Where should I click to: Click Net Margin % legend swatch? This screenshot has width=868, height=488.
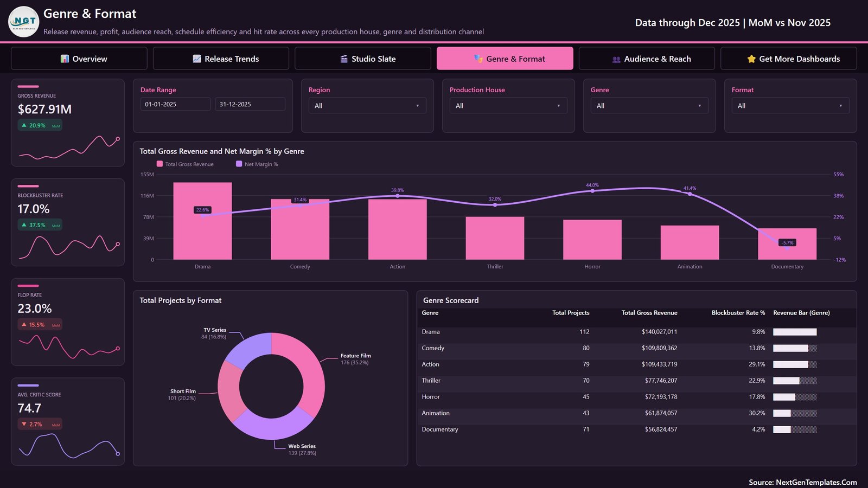(239, 164)
